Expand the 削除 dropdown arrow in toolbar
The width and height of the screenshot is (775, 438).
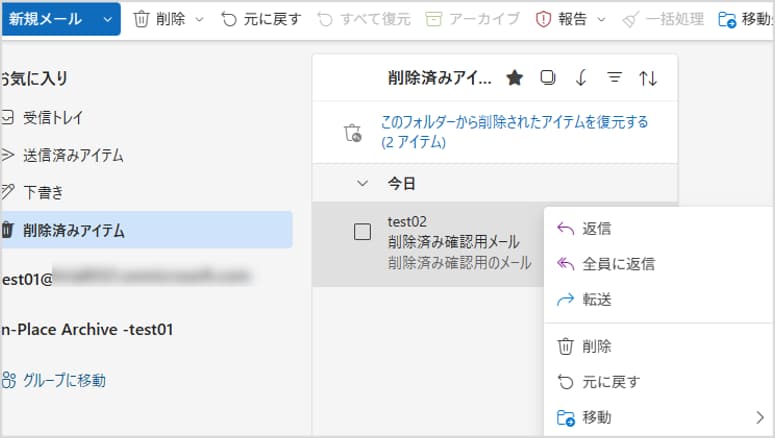198,19
